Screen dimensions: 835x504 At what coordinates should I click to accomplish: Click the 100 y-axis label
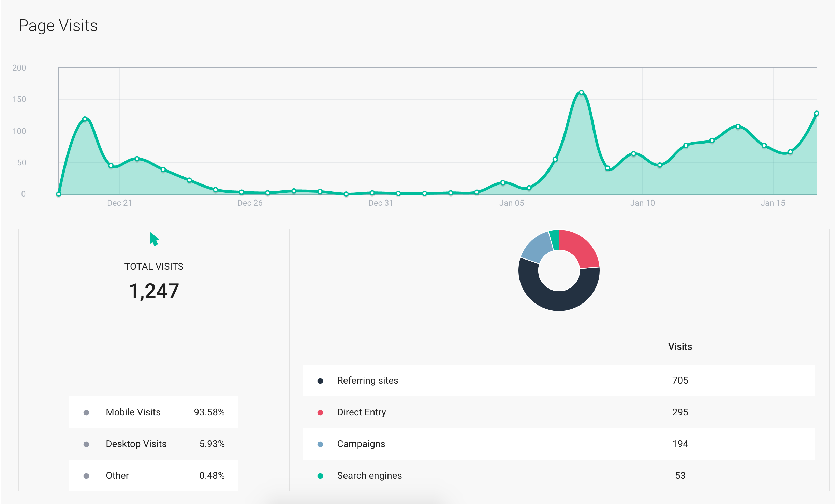[x=19, y=131]
